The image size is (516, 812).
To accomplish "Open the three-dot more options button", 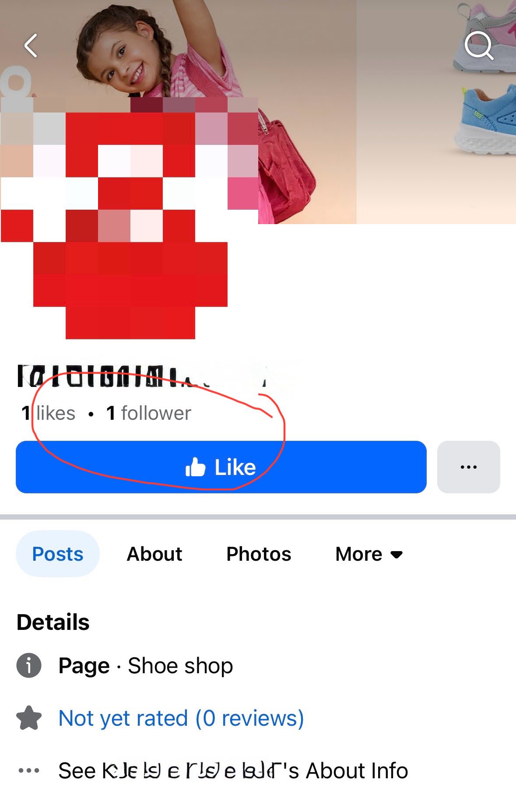I will (468, 467).
